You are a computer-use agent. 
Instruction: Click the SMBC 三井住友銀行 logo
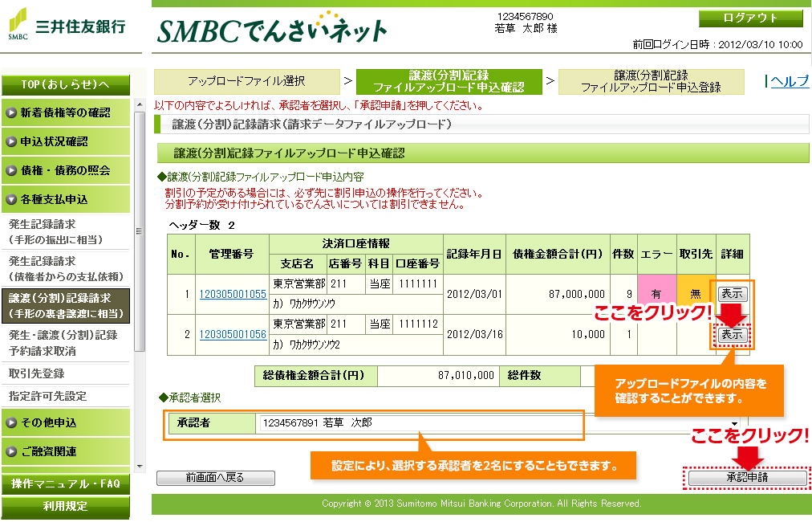pos(67,25)
